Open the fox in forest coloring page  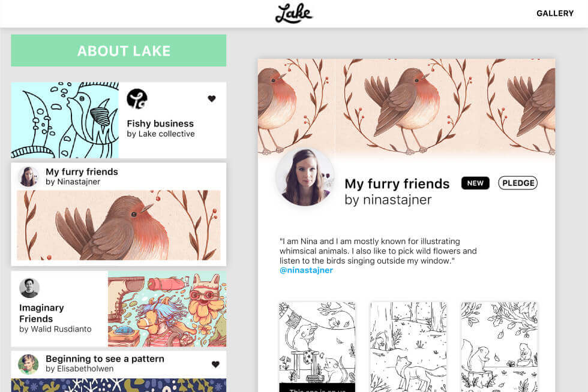click(x=409, y=347)
